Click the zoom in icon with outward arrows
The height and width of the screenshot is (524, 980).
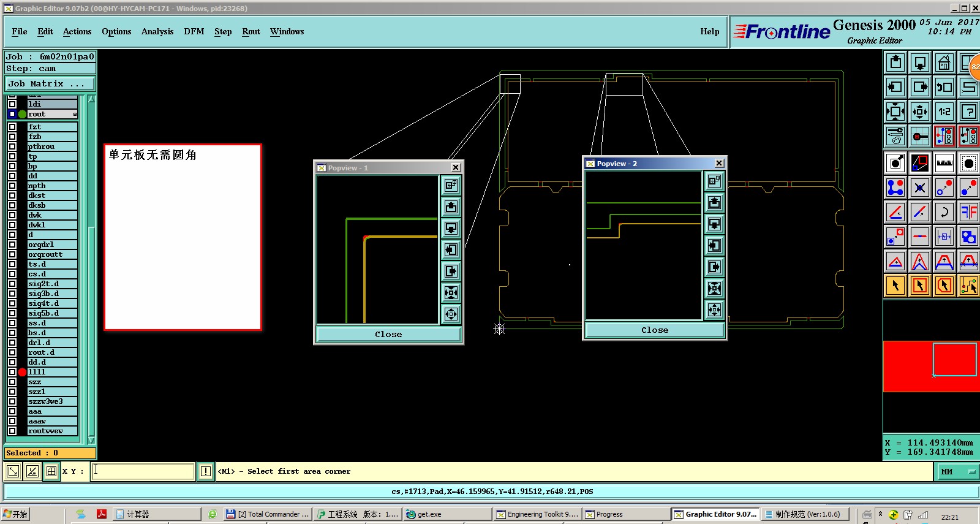coord(895,112)
